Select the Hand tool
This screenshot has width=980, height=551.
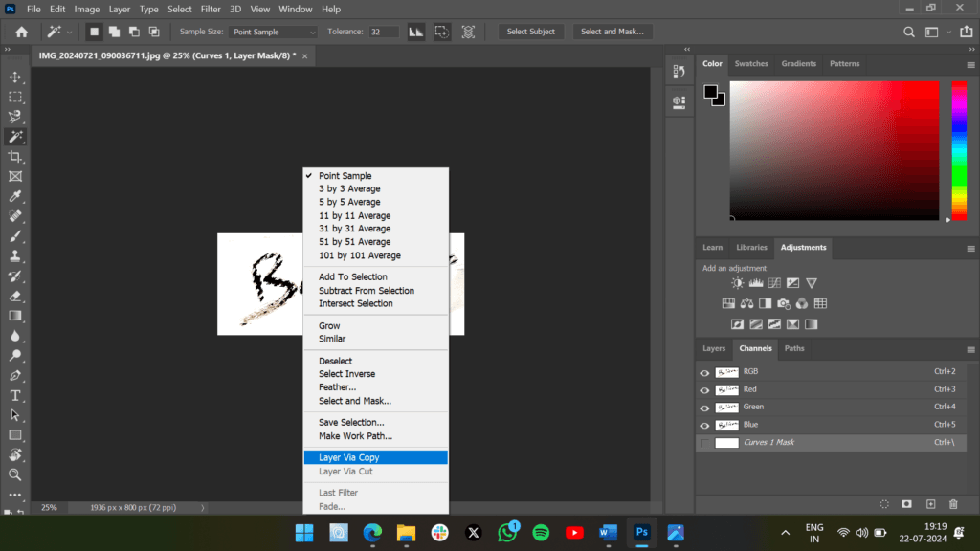(x=15, y=454)
